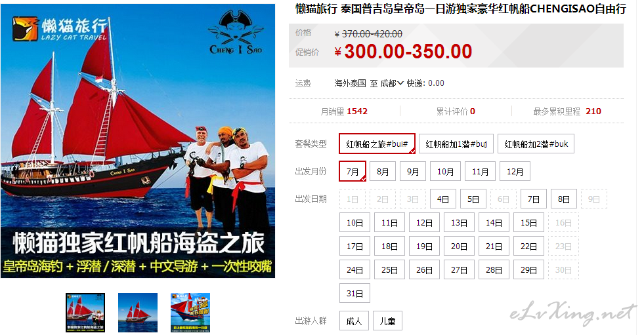
Task: Select package 红帆船加1潜#buj
Action: (x=456, y=144)
